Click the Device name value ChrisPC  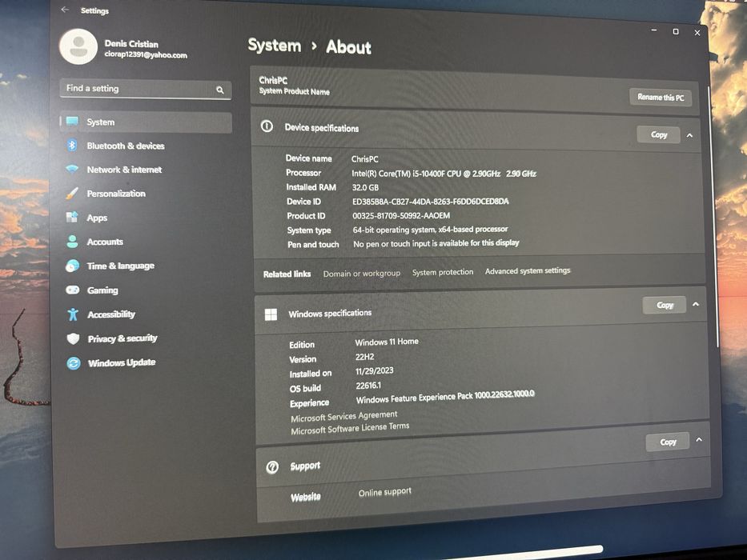point(365,159)
